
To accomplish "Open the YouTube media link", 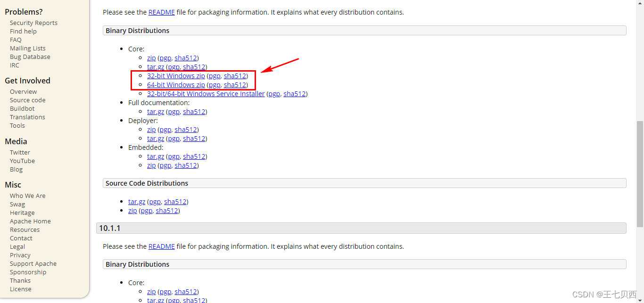I will point(22,161).
